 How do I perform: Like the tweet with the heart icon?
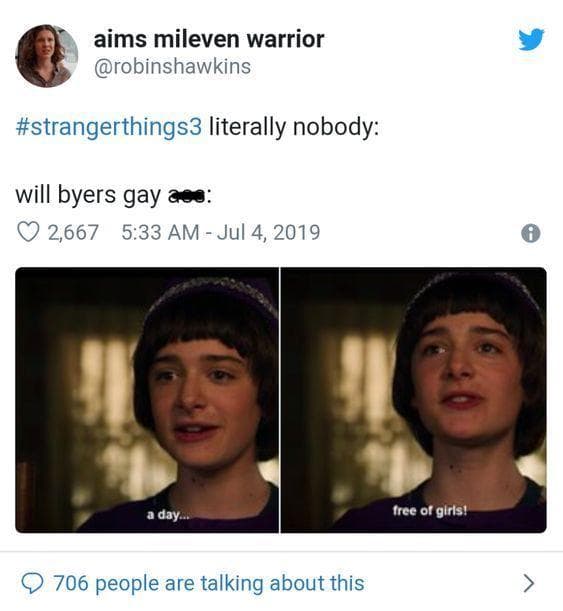(28, 232)
